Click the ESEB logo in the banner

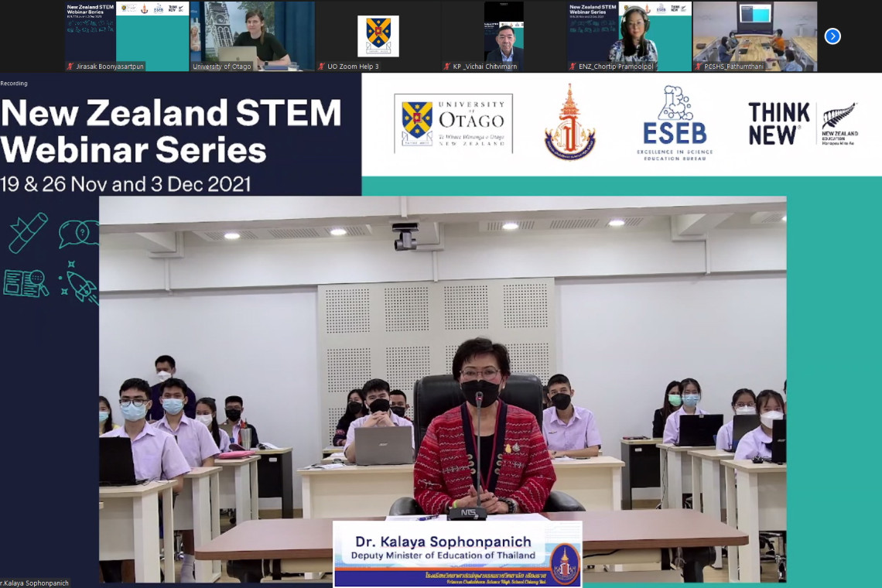[675, 124]
